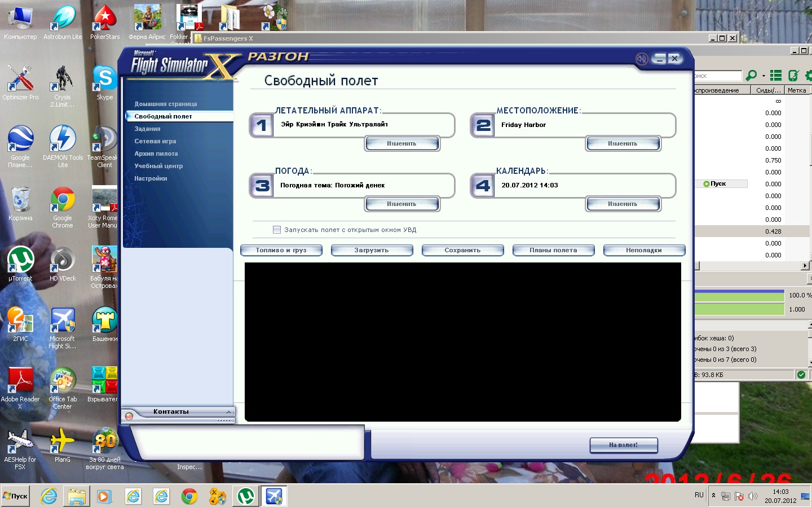This screenshot has height=508, width=812.
Task: Click the number 4 calendar step icon
Action: tap(483, 186)
